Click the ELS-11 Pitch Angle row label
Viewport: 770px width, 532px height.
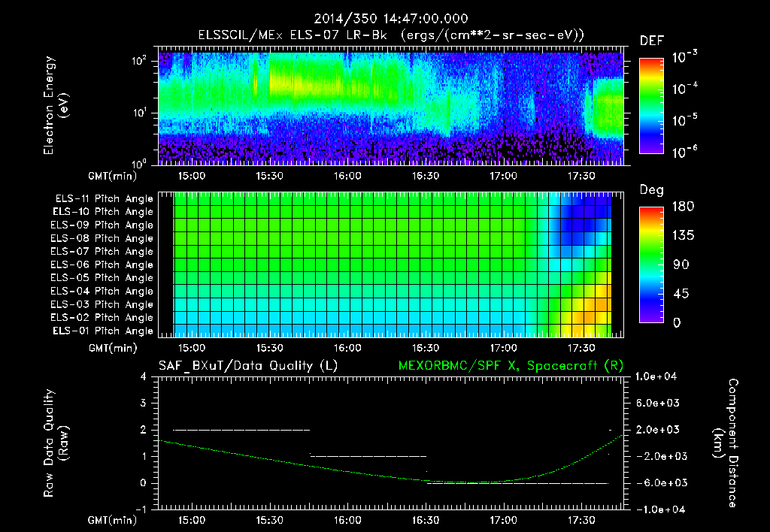104,199
